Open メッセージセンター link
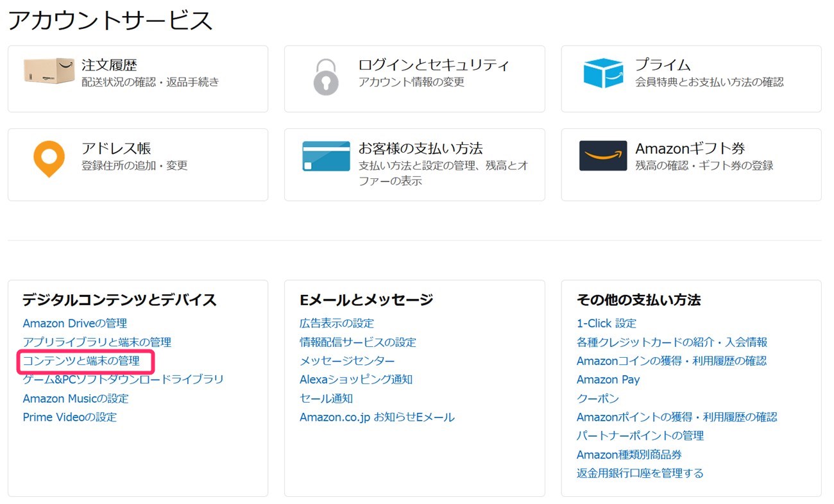This screenshot has width=834, height=504. pyautogui.click(x=347, y=361)
